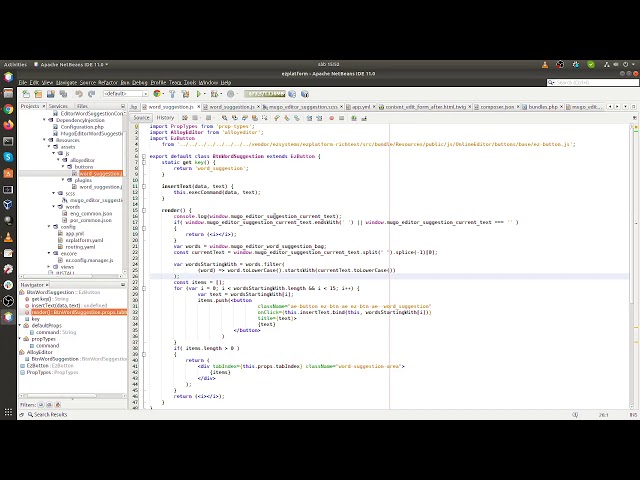Open Apache NetBeans IDE app menu

point(71,64)
